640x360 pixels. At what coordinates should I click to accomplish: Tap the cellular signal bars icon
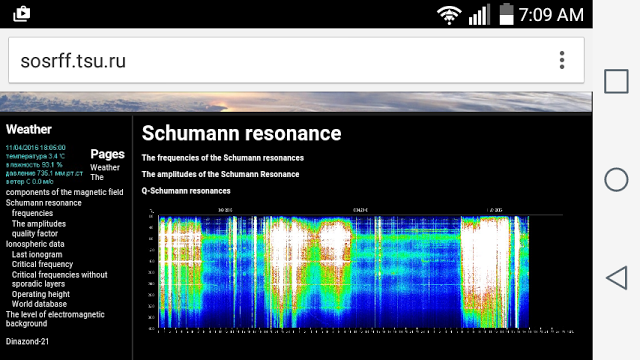pyautogui.click(x=479, y=15)
